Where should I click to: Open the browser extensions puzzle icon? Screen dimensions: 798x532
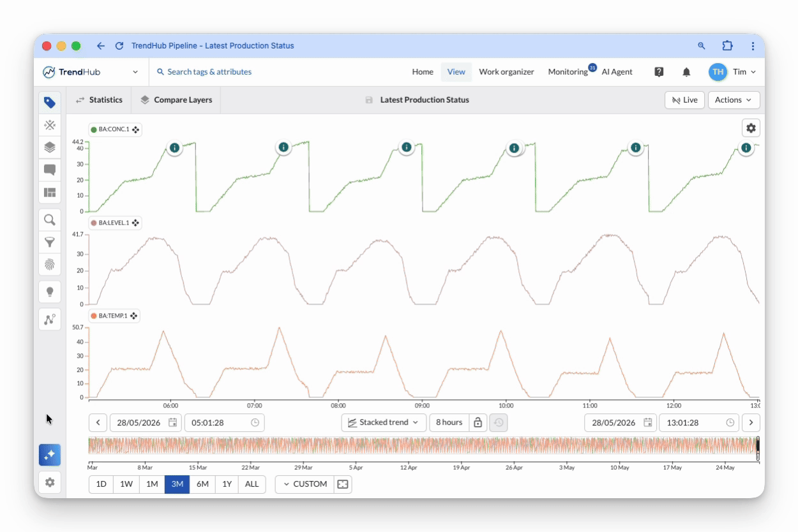pyautogui.click(x=727, y=46)
